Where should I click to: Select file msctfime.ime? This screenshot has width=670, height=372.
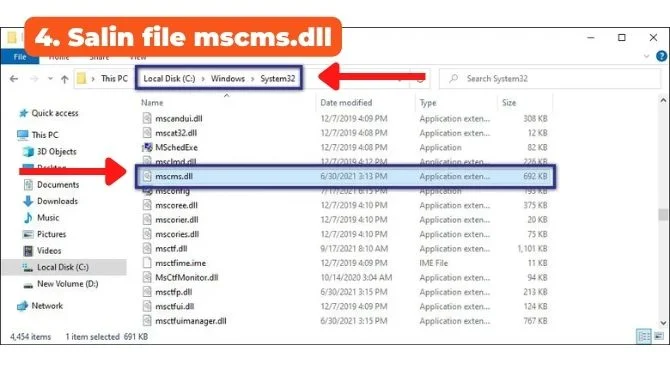coord(180,263)
